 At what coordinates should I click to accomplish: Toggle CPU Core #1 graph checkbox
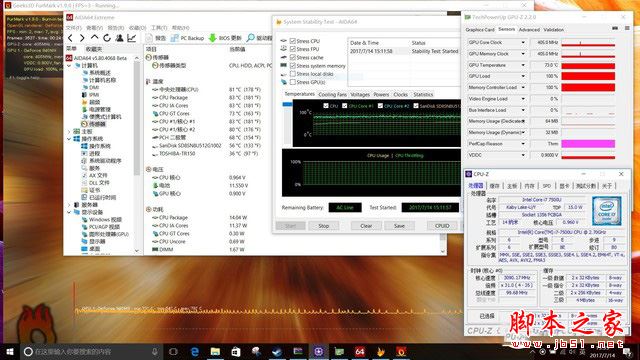pos(345,106)
